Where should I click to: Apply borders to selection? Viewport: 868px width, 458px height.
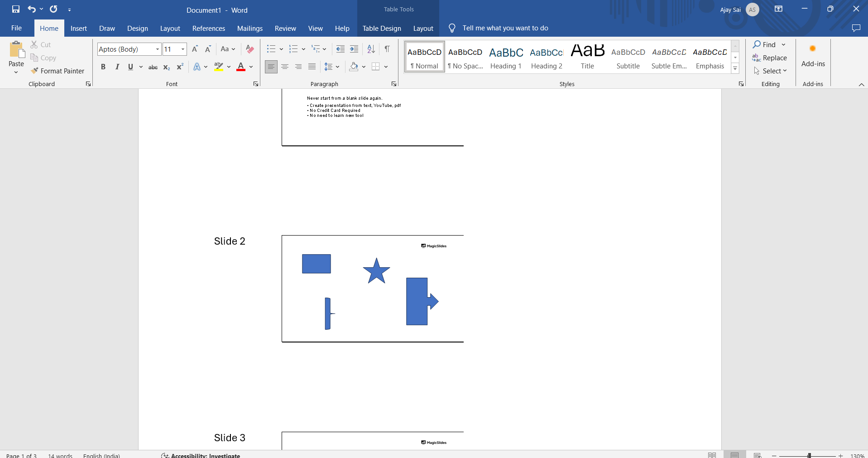(x=375, y=67)
